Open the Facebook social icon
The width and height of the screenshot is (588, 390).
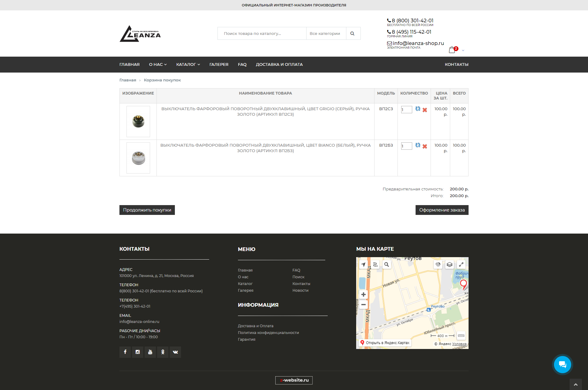(x=125, y=352)
